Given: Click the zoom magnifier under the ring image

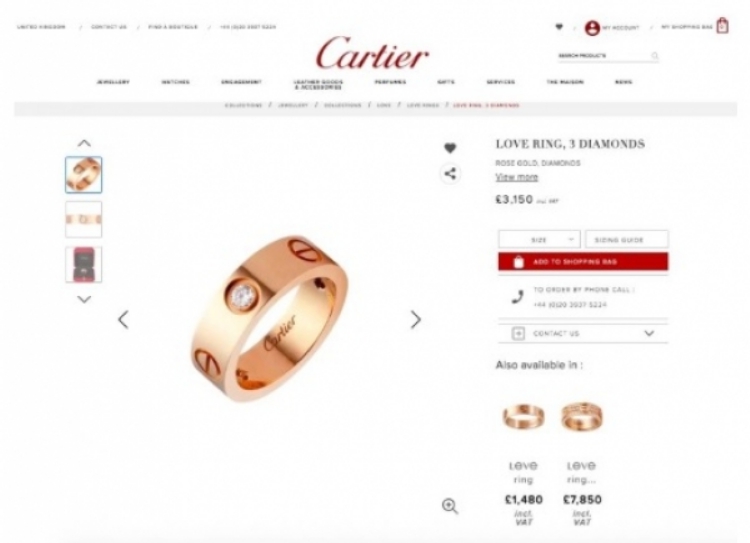Looking at the screenshot, I should 450,506.
